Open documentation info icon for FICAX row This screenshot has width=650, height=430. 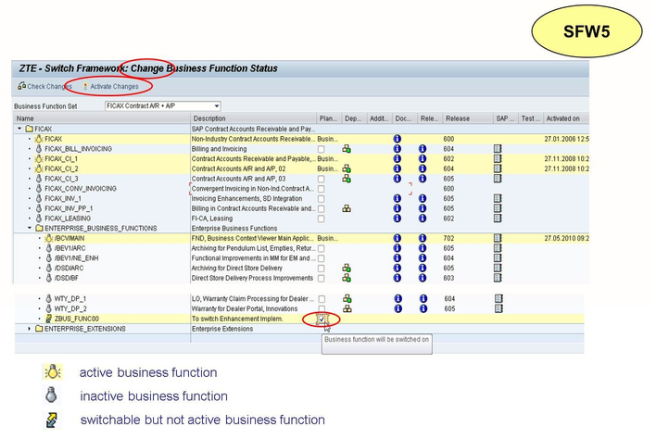tap(397, 139)
